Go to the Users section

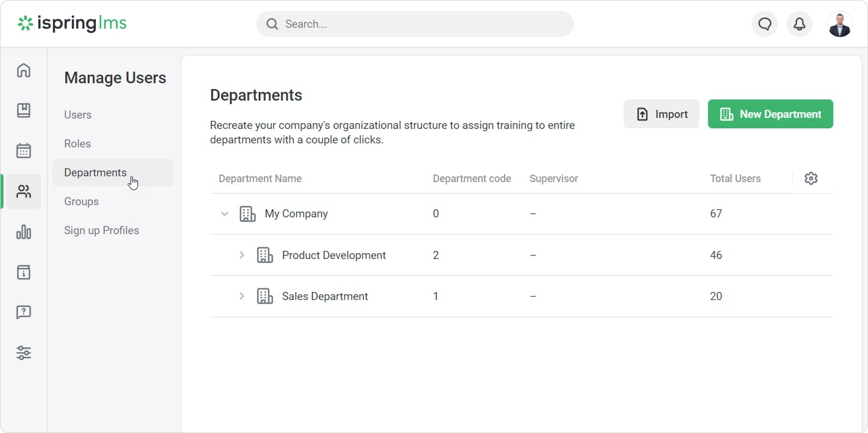[x=78, y=115]
